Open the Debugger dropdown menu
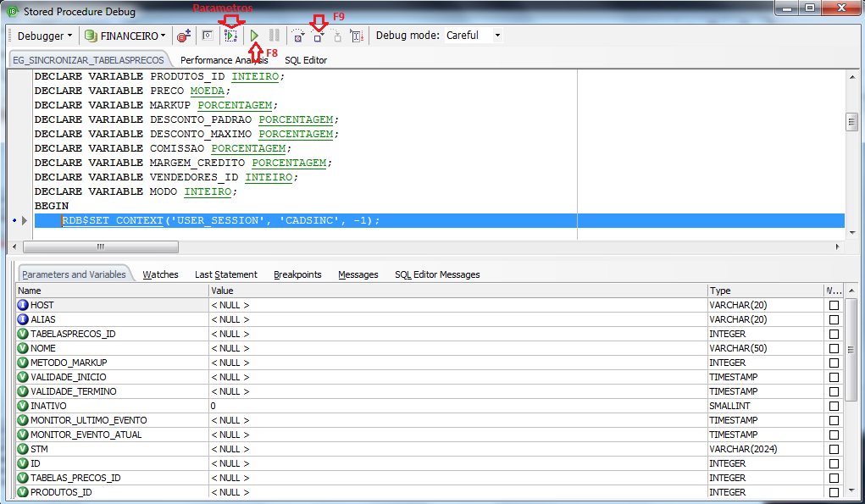Viewport: 865px width, 504px height. 45,36
